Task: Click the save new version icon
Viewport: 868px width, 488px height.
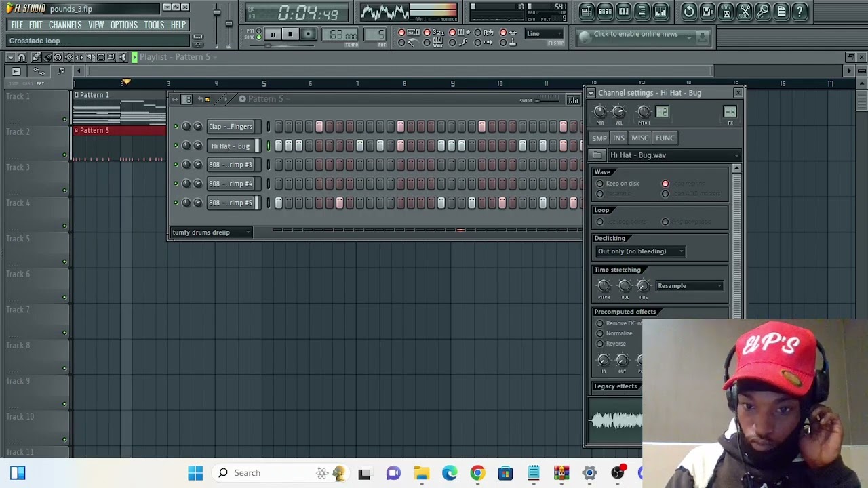Action: tap(707, 11)
